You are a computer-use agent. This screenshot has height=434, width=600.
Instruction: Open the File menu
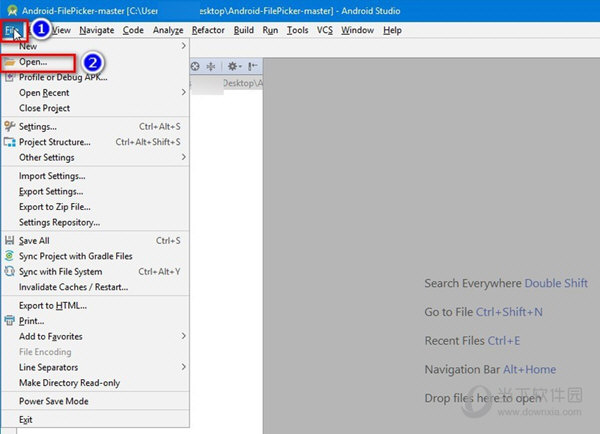(x=12, y=30)
